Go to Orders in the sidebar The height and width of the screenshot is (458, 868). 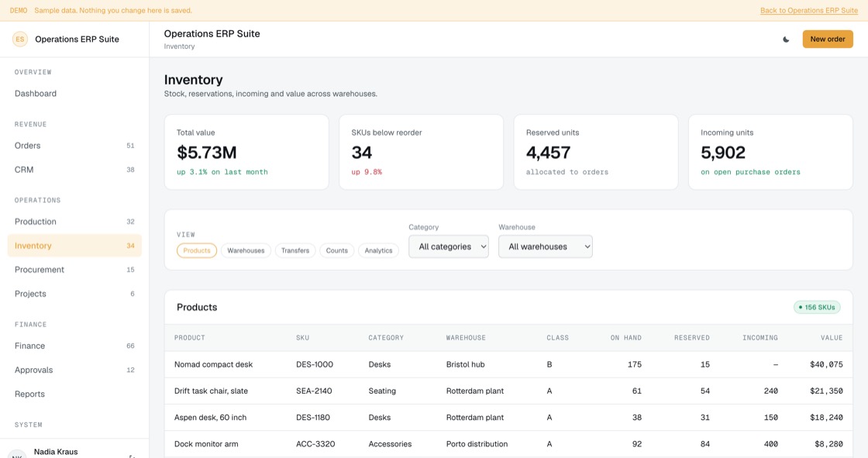(x=74, y=146)
